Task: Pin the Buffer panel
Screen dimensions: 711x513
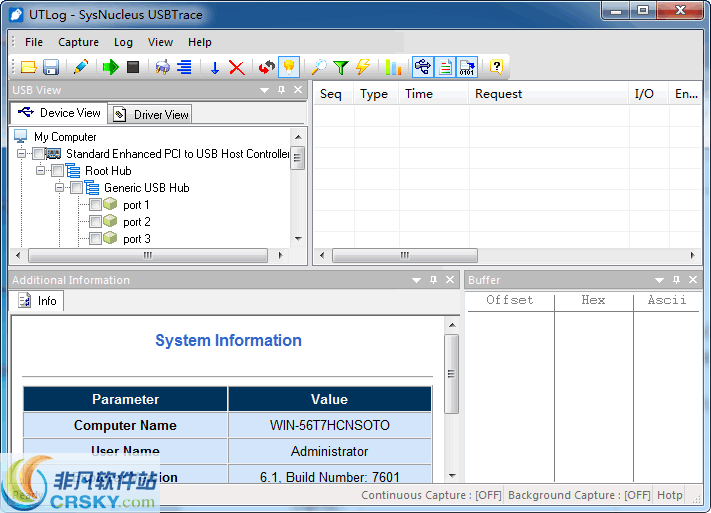Action: [x=677, y=280]
